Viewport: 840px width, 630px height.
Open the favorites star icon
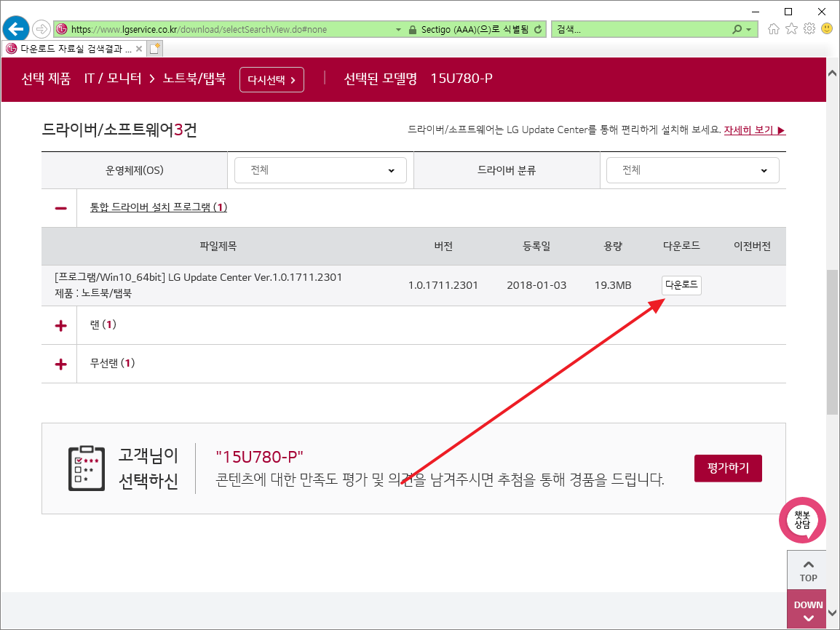[791, 29]
